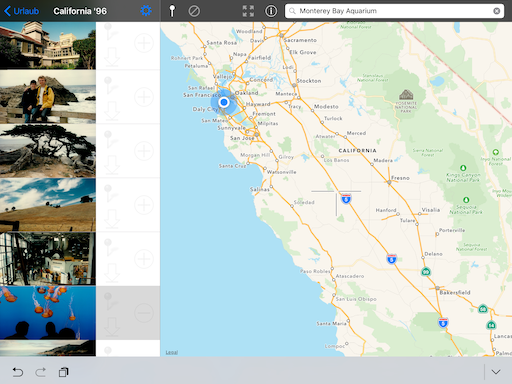
Task: Collapse keyboard bar with chevron down
Action: pos(496,372)
